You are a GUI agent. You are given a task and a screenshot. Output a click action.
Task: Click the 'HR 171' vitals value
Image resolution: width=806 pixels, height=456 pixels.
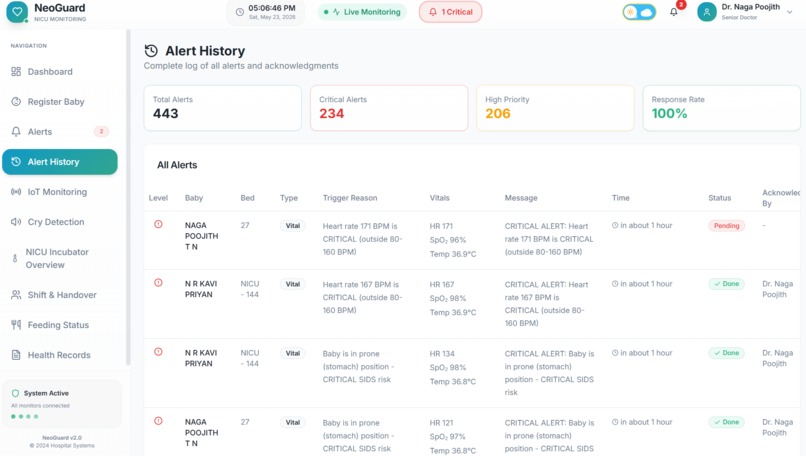pos(441,226)
